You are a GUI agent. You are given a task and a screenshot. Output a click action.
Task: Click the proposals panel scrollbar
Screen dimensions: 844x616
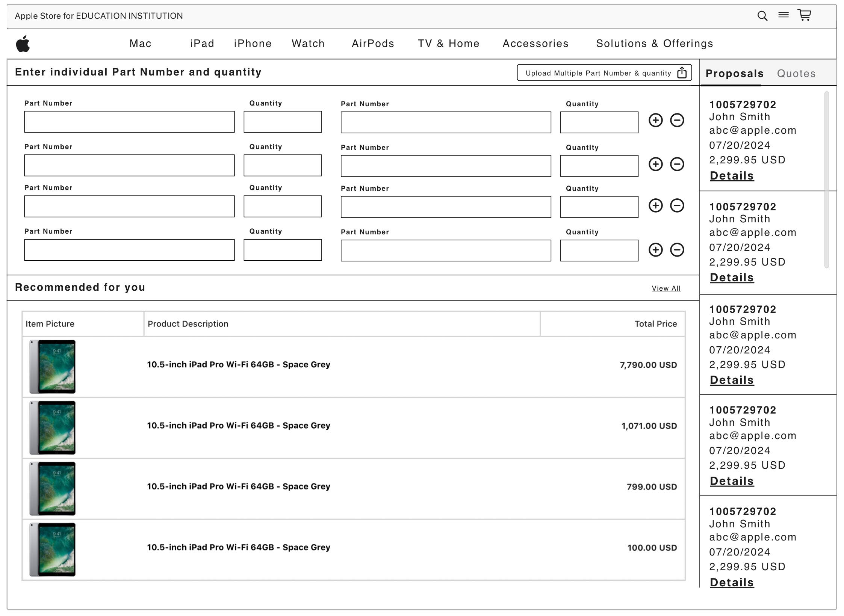[x=826, y=180]
